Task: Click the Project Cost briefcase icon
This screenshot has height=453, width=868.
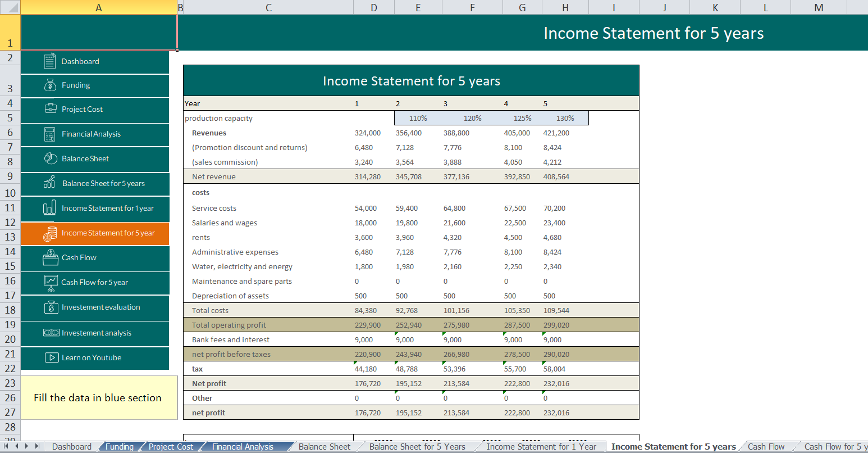Action: click(51, 108)
